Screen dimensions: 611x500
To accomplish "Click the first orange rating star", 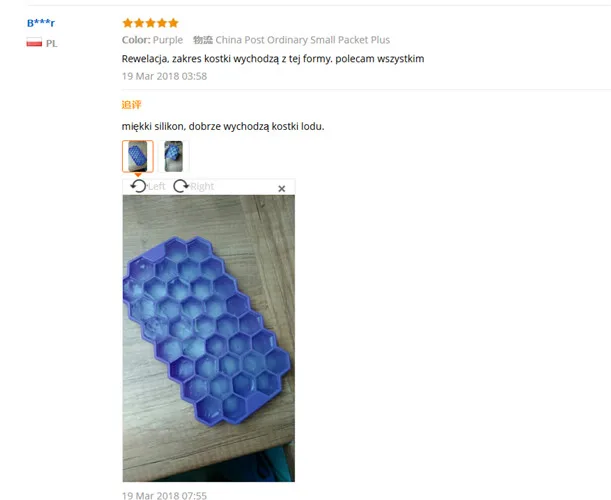I will [x=127, y=23].
